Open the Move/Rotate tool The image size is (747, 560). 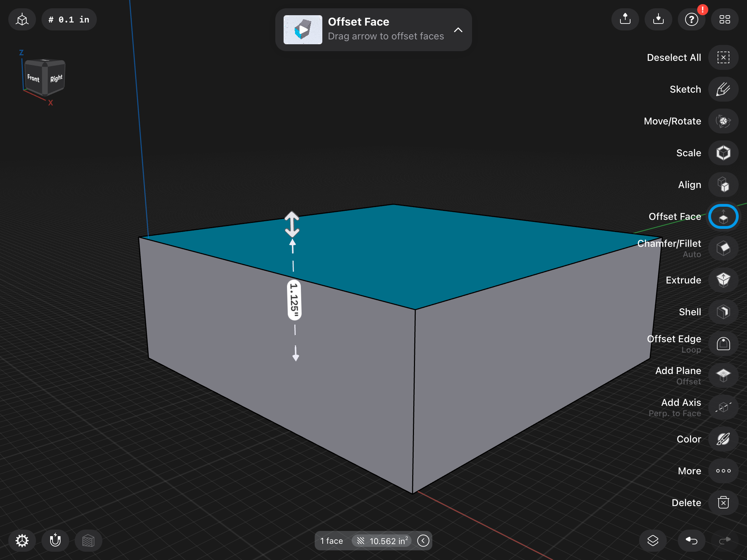tap(723, 121)
